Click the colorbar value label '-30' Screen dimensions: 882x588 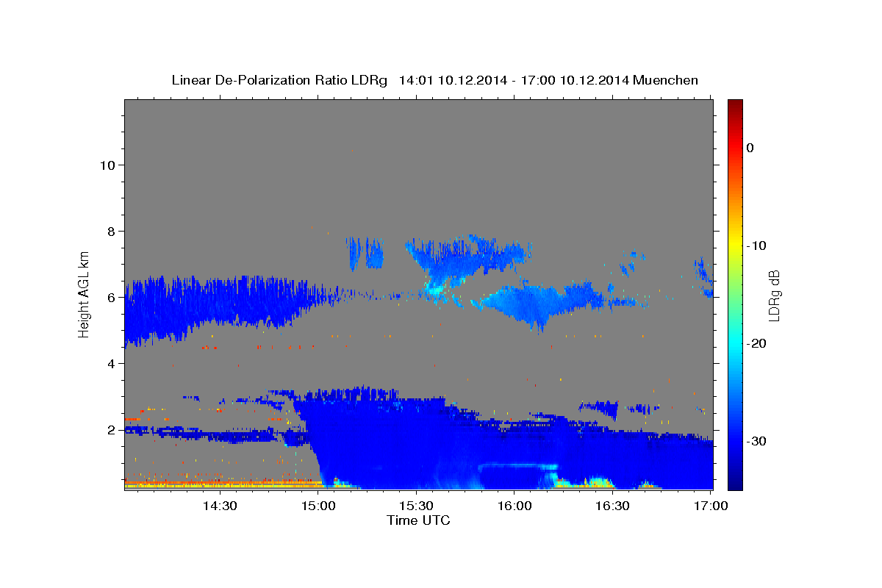click(x=756, y=441)
